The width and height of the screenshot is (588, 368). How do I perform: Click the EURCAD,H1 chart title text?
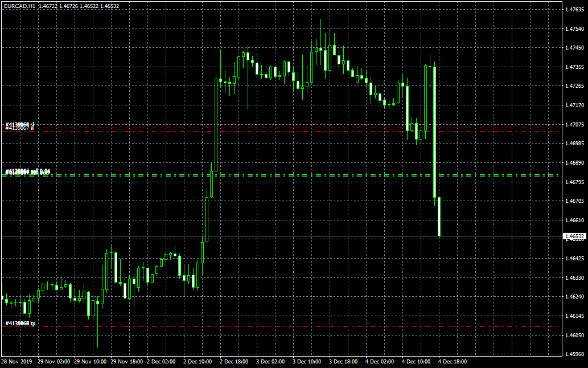[x=19, y=6]
